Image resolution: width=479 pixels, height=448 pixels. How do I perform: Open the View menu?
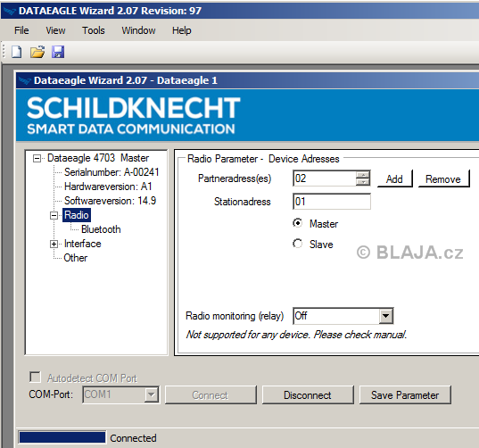point(55,30)
